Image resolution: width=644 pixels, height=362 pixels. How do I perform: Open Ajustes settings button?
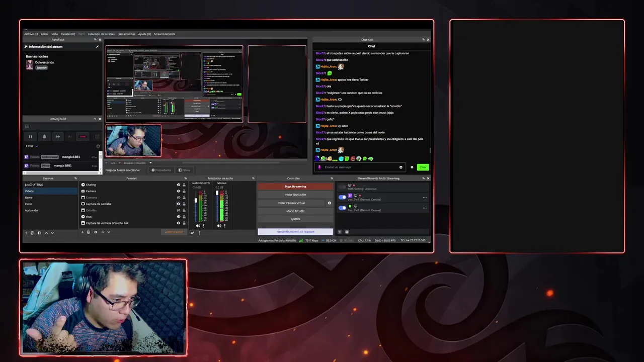click(295, 219)
